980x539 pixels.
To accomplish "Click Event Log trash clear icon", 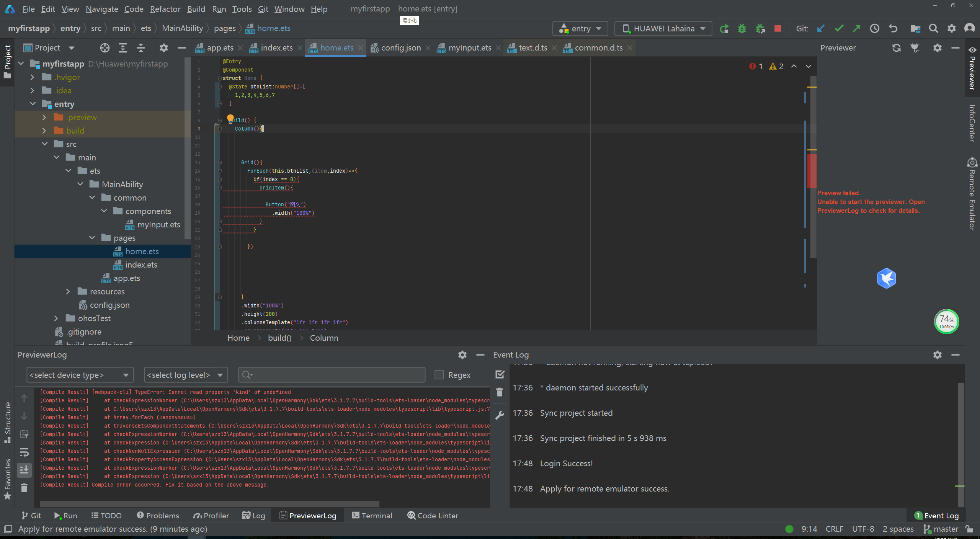I will pyautogui.click(x=500, y=392).
